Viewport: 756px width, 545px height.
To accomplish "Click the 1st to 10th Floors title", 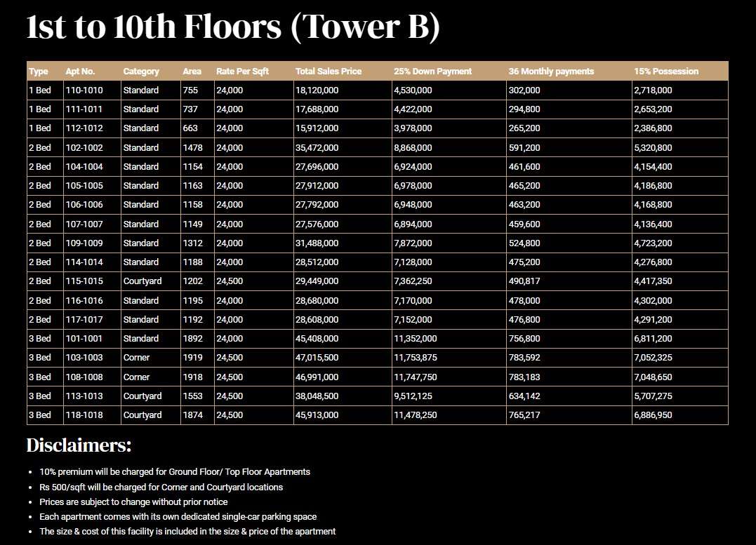I will [233, 27].
